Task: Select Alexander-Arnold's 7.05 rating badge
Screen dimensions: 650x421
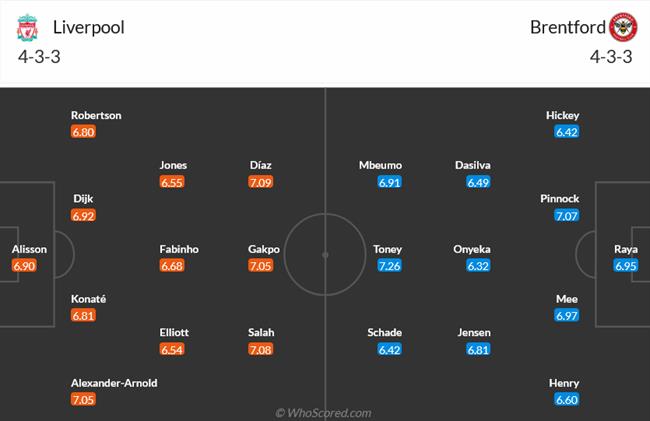Action: coord(84,400)
